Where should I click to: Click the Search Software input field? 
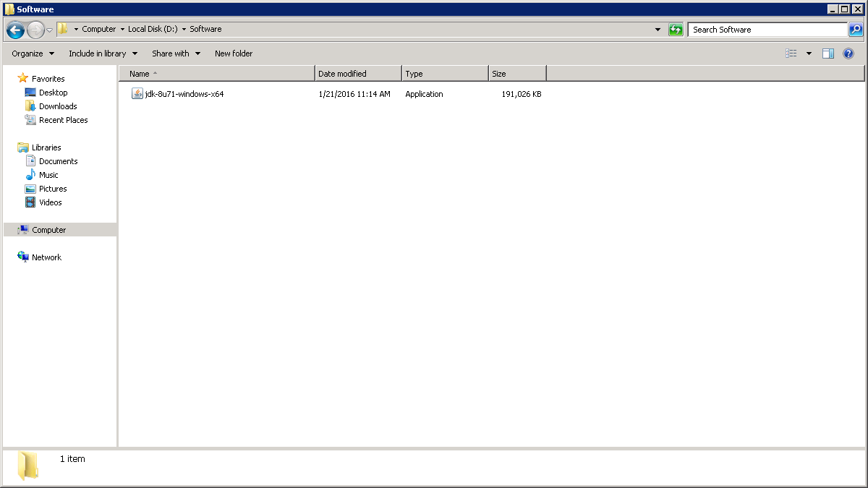pyautogui.click(x=767, y=30)
